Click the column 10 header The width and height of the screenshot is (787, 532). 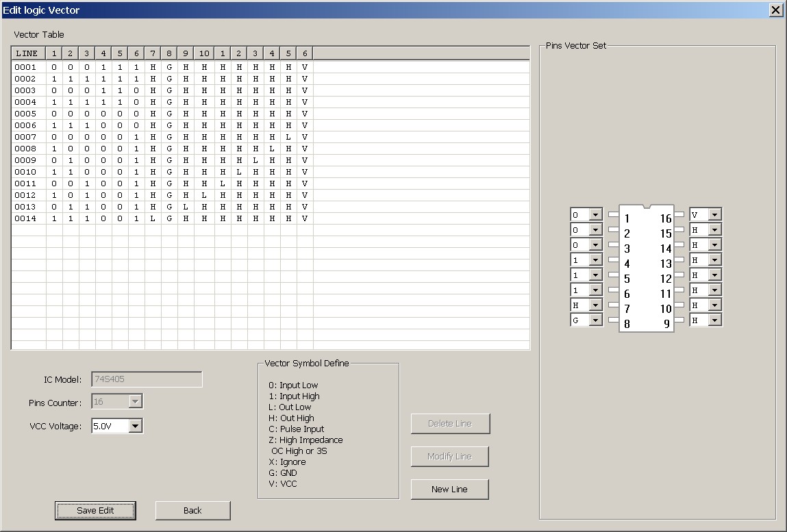[203, 53]
